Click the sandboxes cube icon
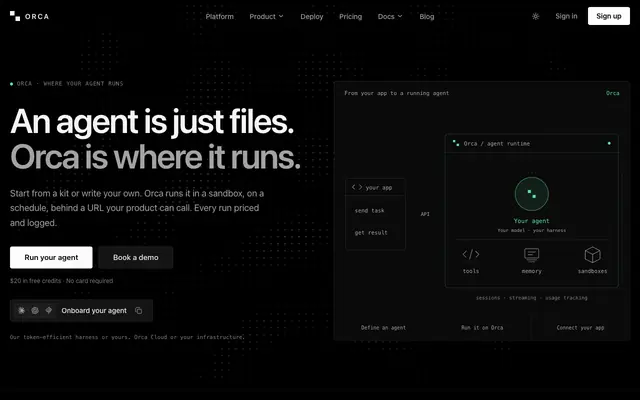Viewport: 640px width, 400px height. [592, 255]
